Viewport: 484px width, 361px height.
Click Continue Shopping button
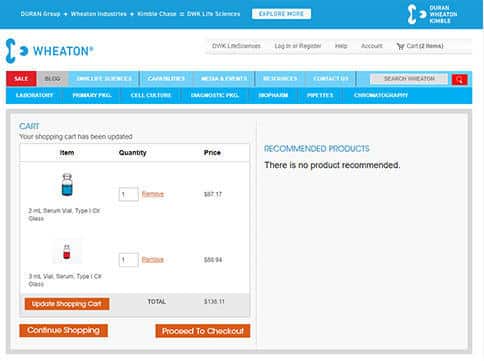tap(63, 330)
